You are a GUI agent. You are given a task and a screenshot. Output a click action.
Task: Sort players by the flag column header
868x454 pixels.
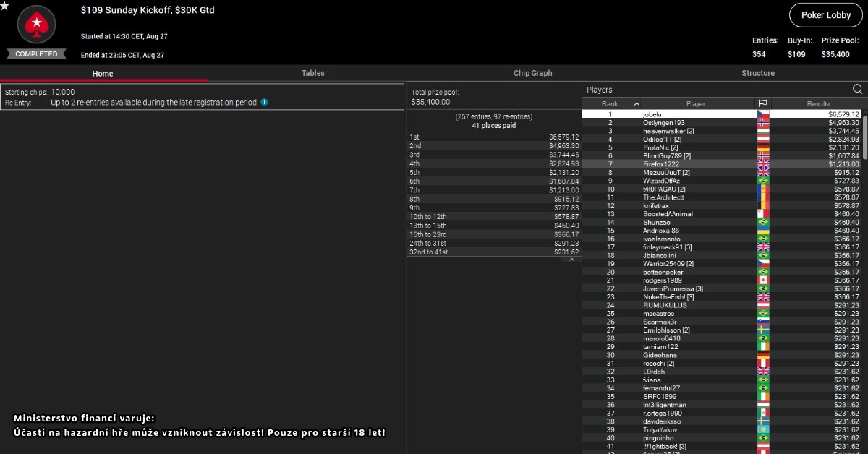762,104
